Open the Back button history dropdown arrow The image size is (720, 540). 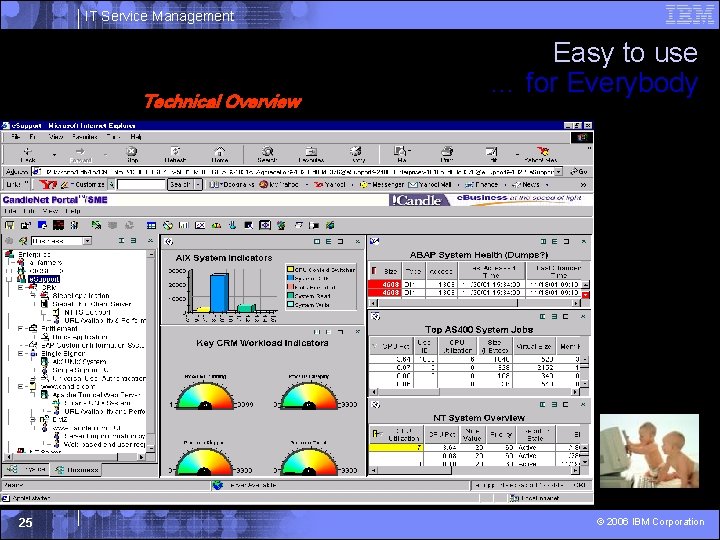coord(54,155)
